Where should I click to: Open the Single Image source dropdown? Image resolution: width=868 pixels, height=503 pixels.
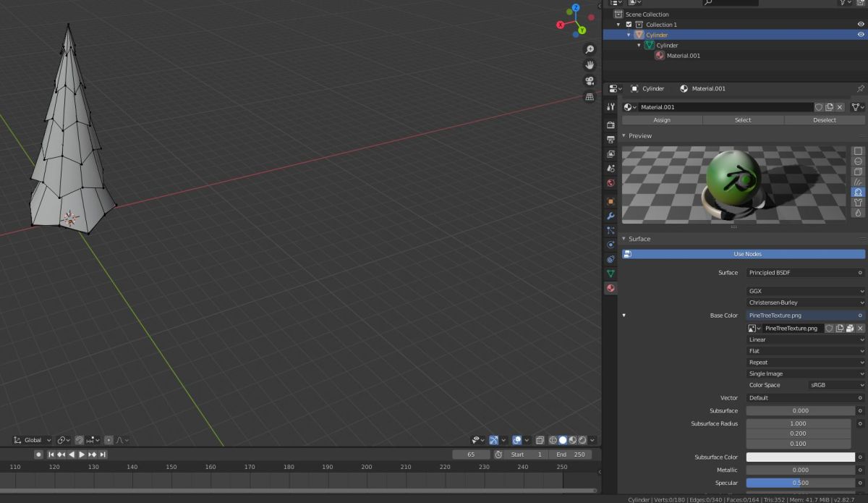pos(806,374)
